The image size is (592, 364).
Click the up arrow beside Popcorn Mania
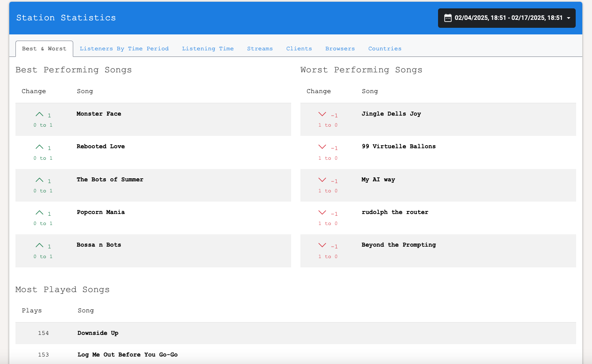coord(39,213)
